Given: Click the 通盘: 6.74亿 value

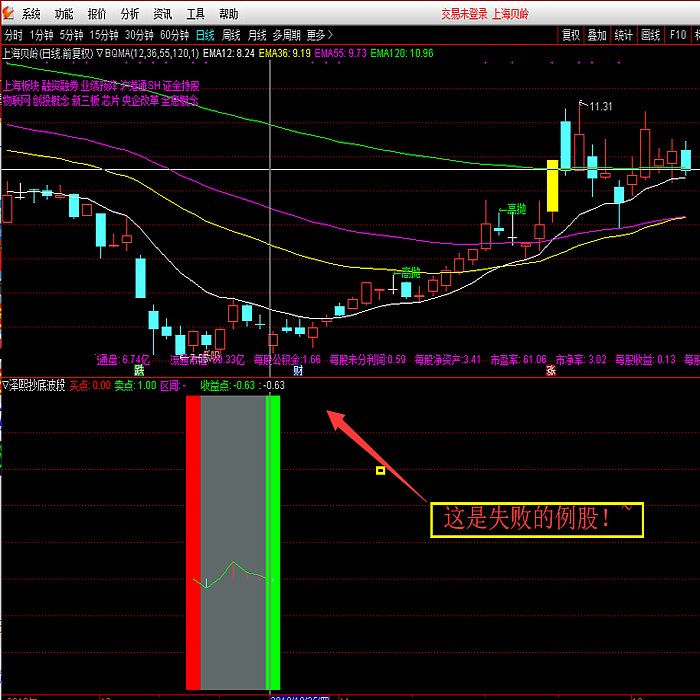Looking at the screenshot, I should (x=123, y=360).
